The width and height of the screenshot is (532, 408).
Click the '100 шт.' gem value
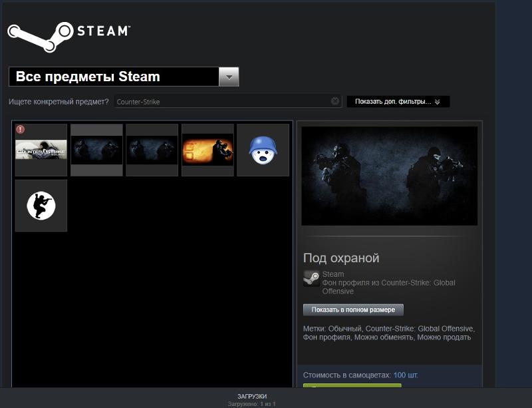406,375
